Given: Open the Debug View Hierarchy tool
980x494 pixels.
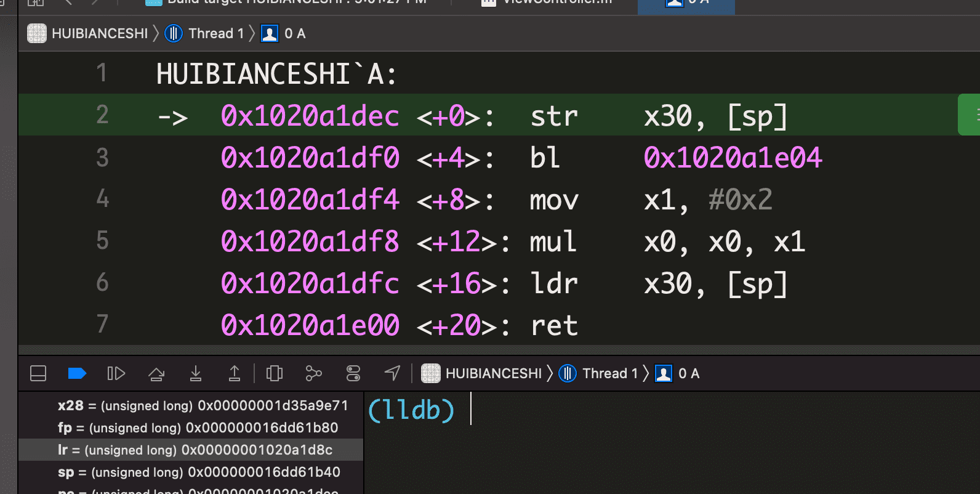Looking at the screenshot, I should pyautogui.click(x=275, y=373).
